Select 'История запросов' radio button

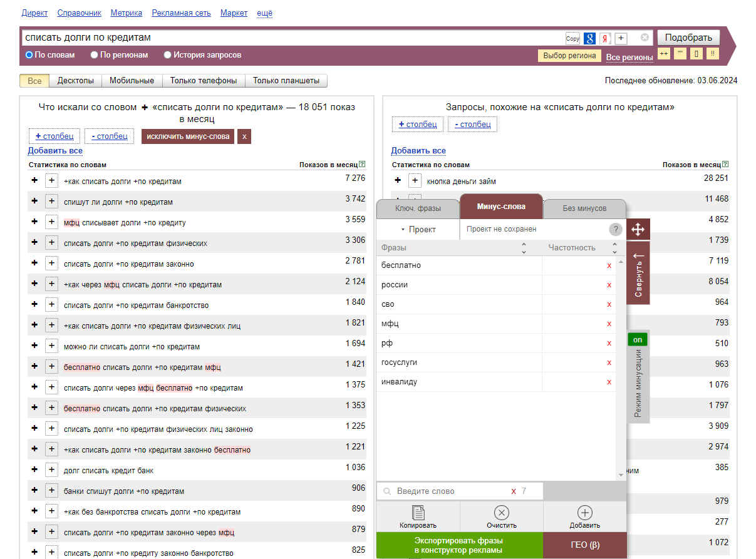168,55
